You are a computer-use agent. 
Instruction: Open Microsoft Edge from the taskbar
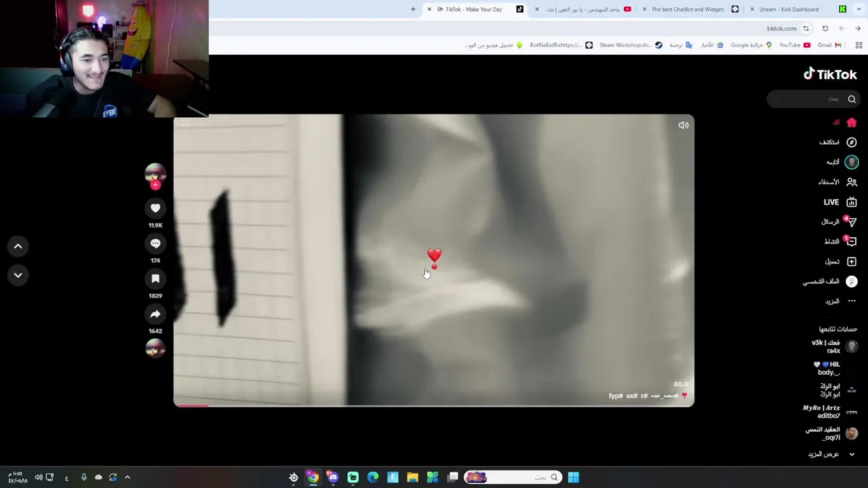coord(372,477)
